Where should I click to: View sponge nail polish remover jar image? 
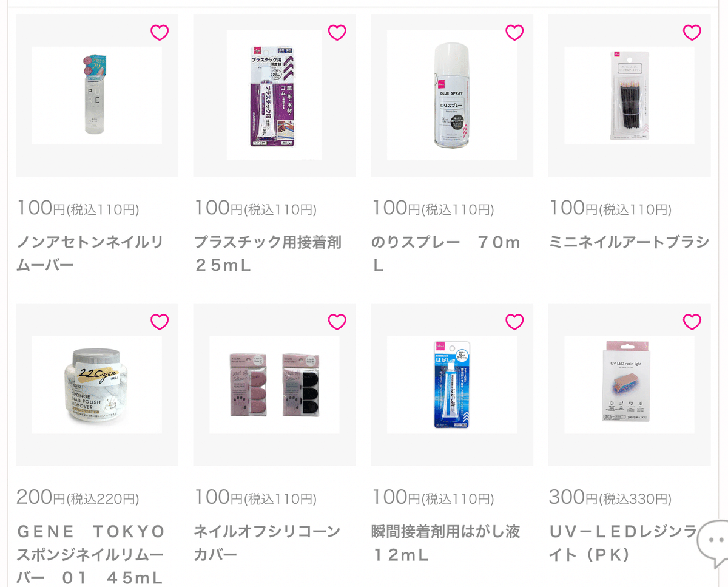[x=97, y=385]
